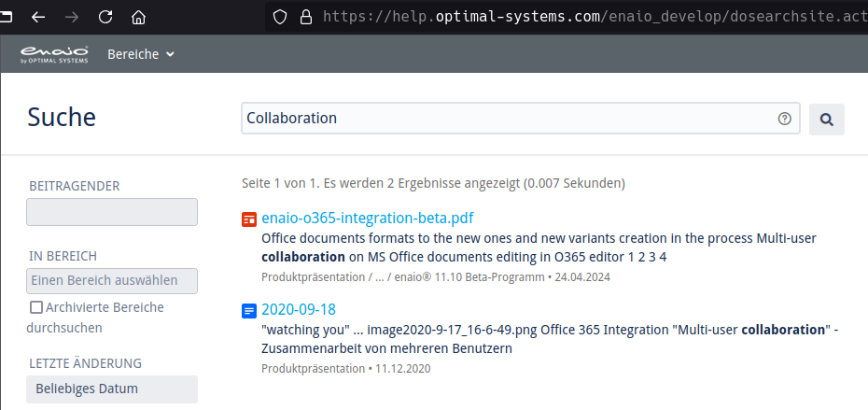Click the browser forward arrow
This screenshot has width=868, height=410.
(72, 17)
